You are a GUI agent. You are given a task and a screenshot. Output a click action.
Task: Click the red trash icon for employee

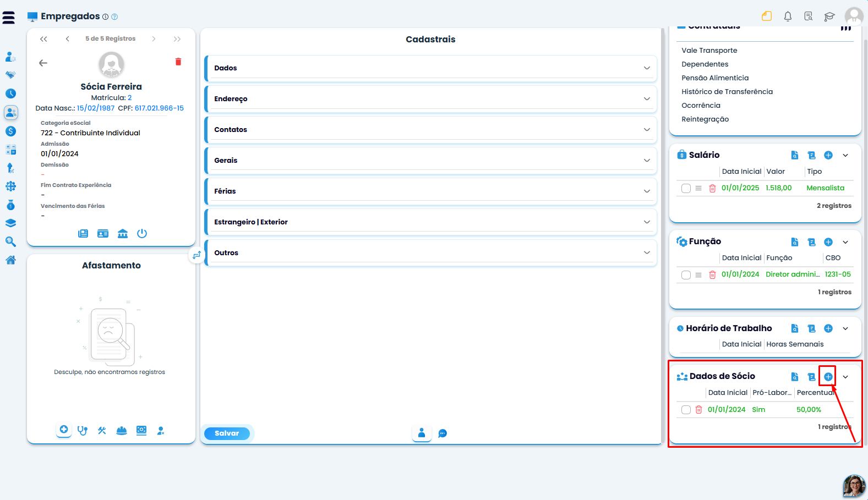pos(178,62)
